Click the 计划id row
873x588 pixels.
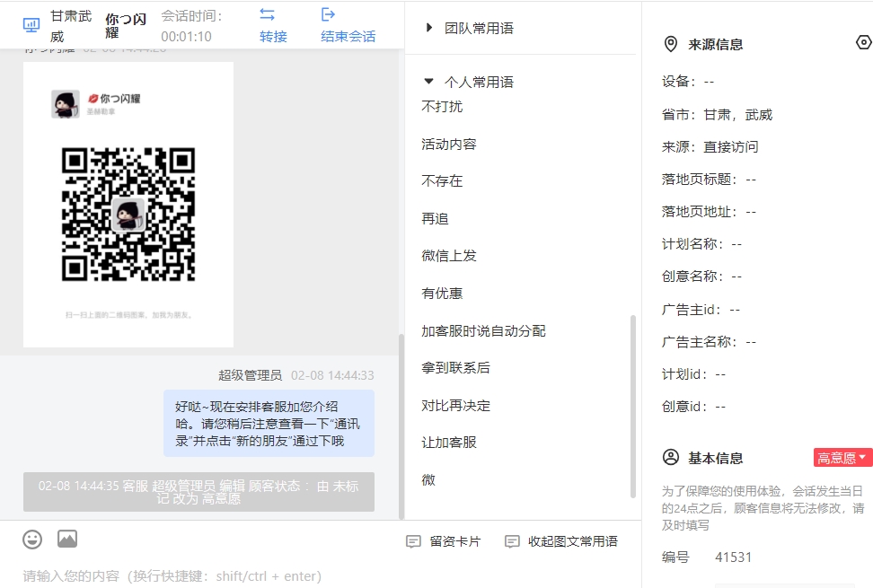(693, 373)
